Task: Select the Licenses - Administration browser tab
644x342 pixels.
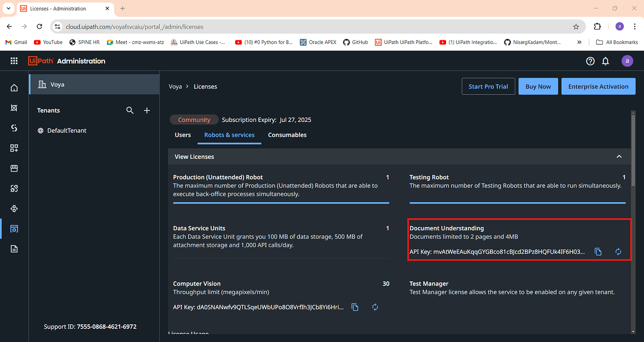Action: pos(66,8)
